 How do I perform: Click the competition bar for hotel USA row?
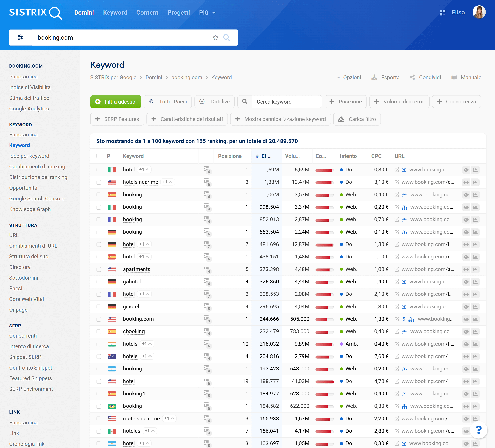pyautogui.click(x=324, y=382)
